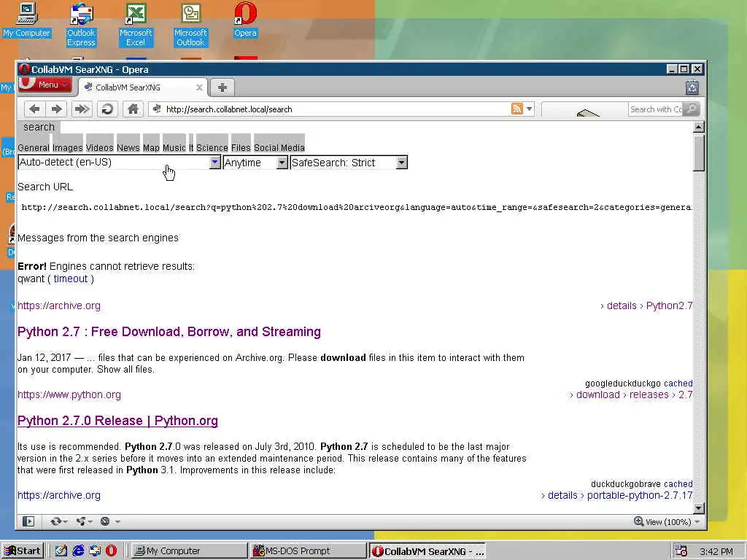Screen dimensions: 747x560
Task: Go back with the Opera back arrow
Action: pyautogui.click(x=34, y=109)
